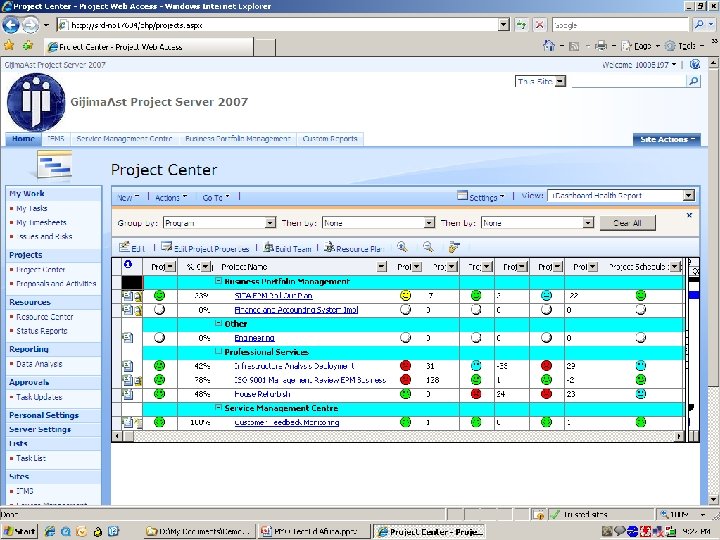
Task: Close the grouping options bar
Action: [689, 215]
